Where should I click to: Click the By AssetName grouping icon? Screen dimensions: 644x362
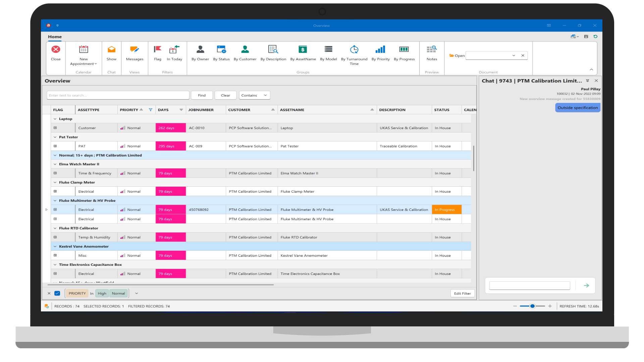(x=303, y=54)
